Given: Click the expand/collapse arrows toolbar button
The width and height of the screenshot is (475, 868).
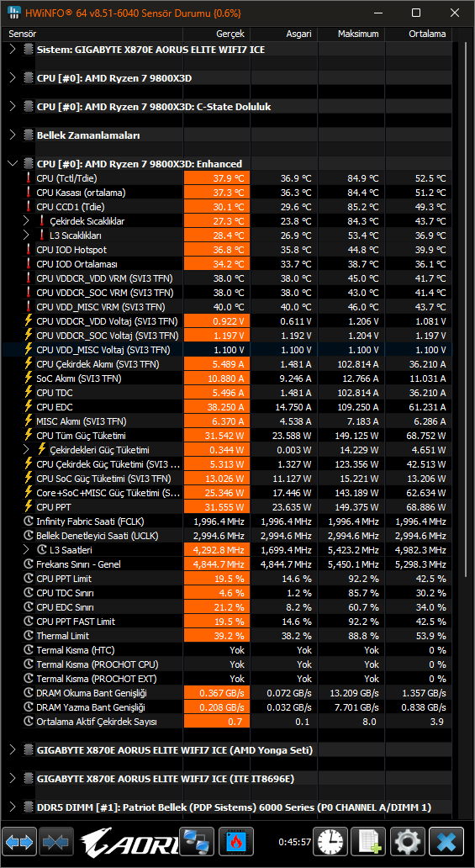Looking at the screenshot, I should tap(19, 842).
